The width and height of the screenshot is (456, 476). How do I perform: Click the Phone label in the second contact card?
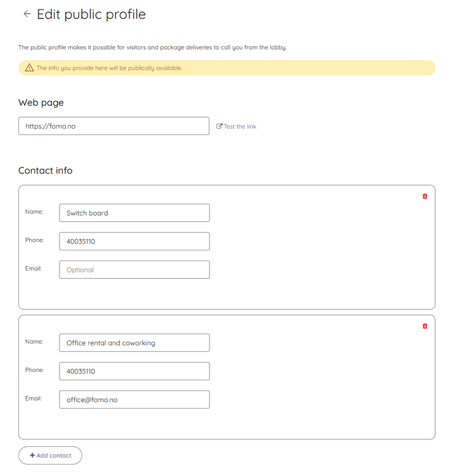pyautogui.click(x=34, y=370)
